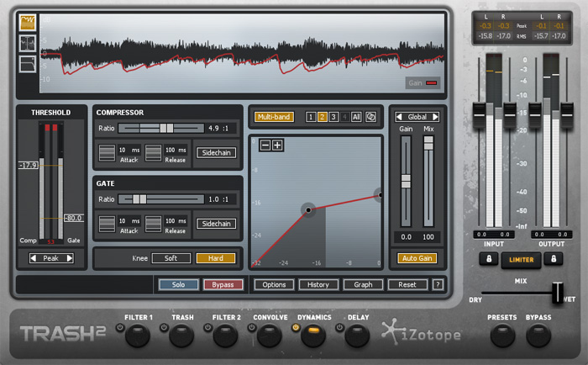Screen dimensions: 588x365
Task: Open the Presets knob button
Action: pos(502,336)
